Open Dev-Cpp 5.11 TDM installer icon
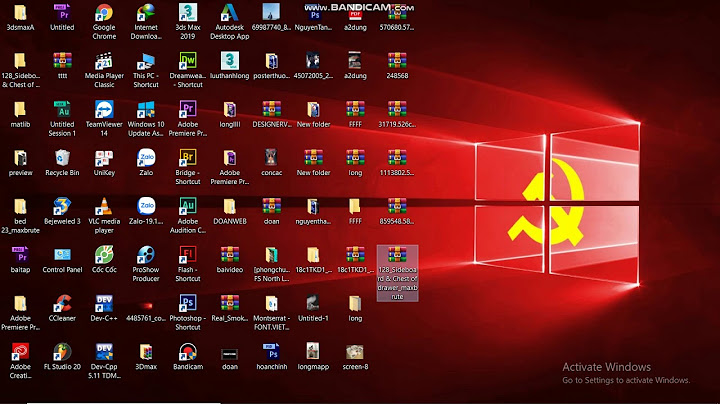 [104, 353]
